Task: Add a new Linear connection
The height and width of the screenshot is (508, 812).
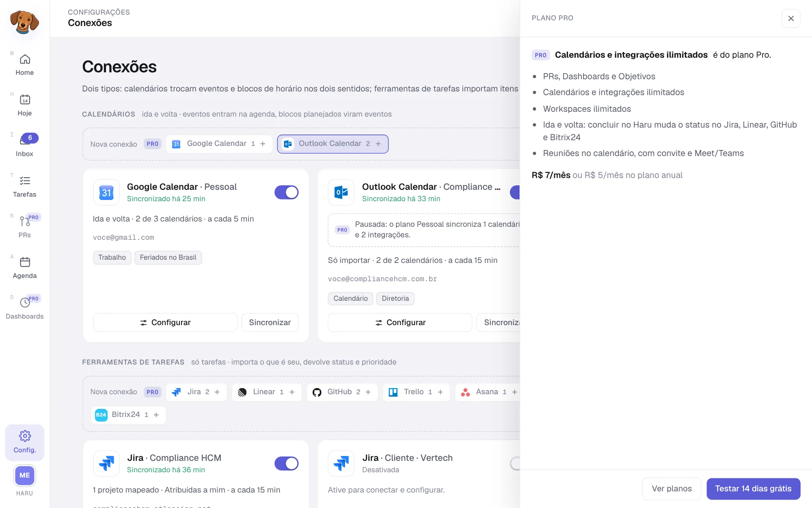Action: click(x=267, y=392)
